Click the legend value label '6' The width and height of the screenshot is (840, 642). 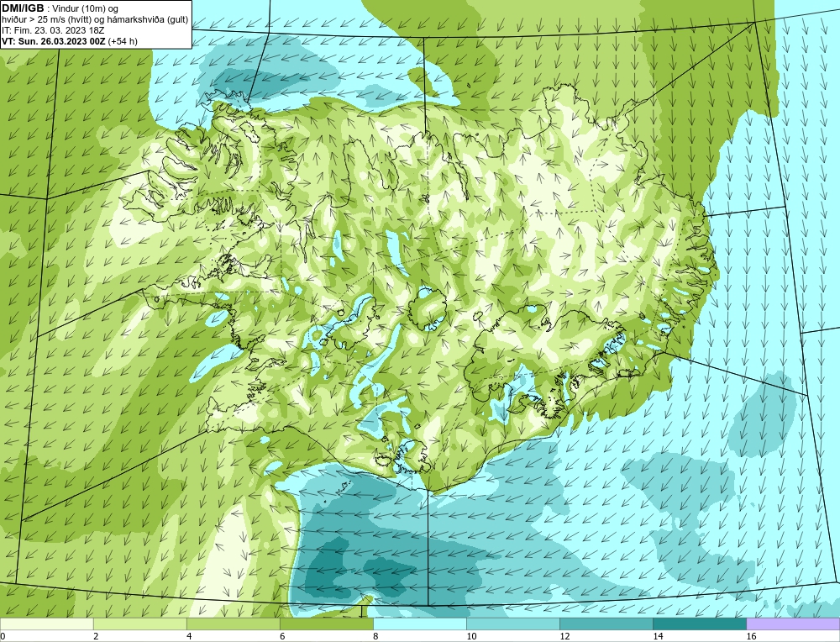pyautogui.click(x=282, y=636)
